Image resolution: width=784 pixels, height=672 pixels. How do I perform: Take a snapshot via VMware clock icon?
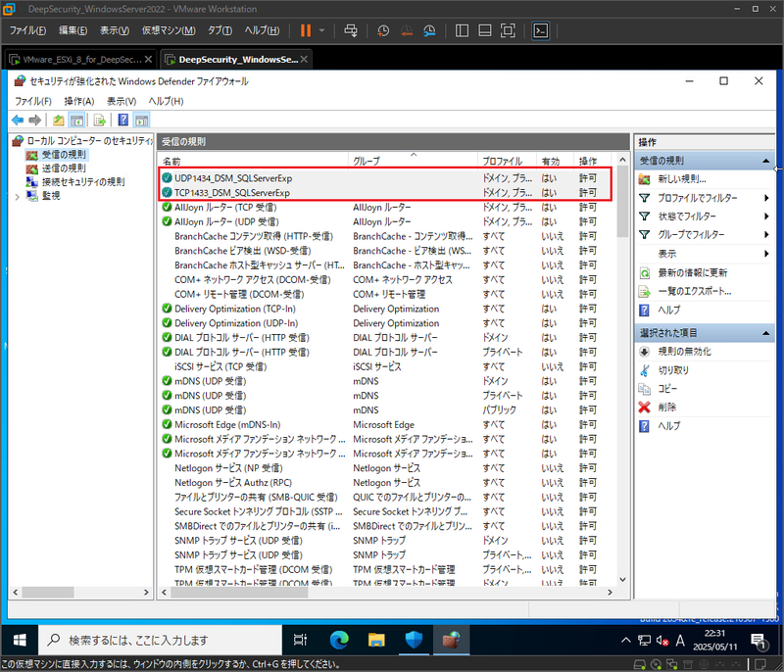[383, 30]
